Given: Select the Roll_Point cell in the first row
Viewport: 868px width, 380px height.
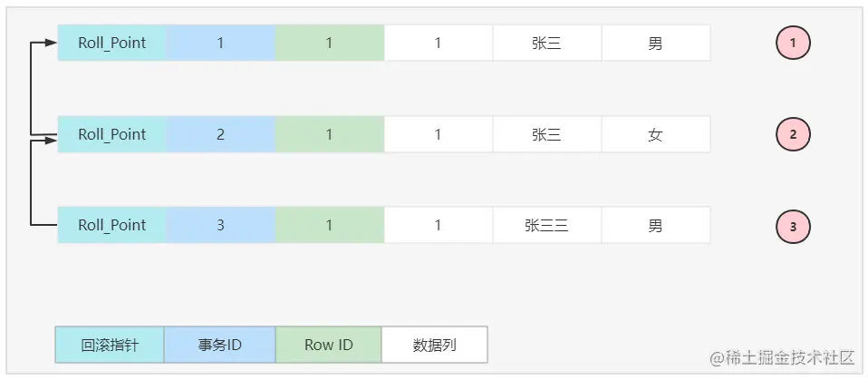Looking at the screenshot, I should (x=111, y=43).
